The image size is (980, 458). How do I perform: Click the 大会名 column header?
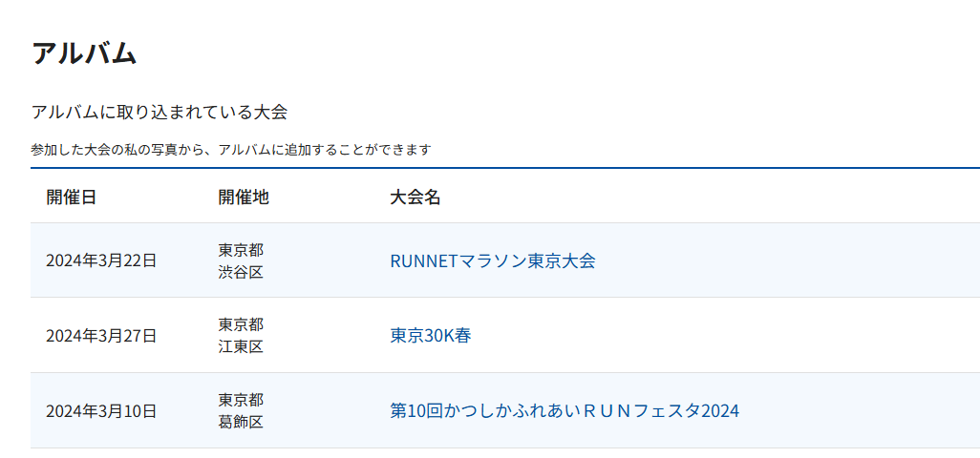(415, 198)
